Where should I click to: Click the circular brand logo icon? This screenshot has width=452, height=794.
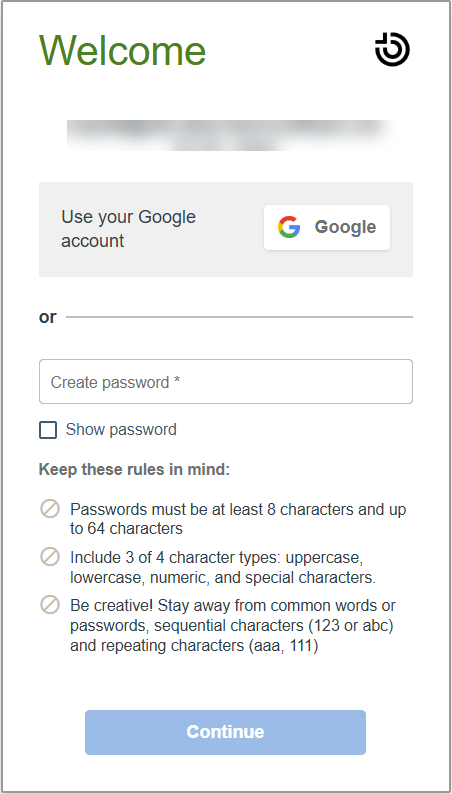pyautogui.click(x=392, y=49)
